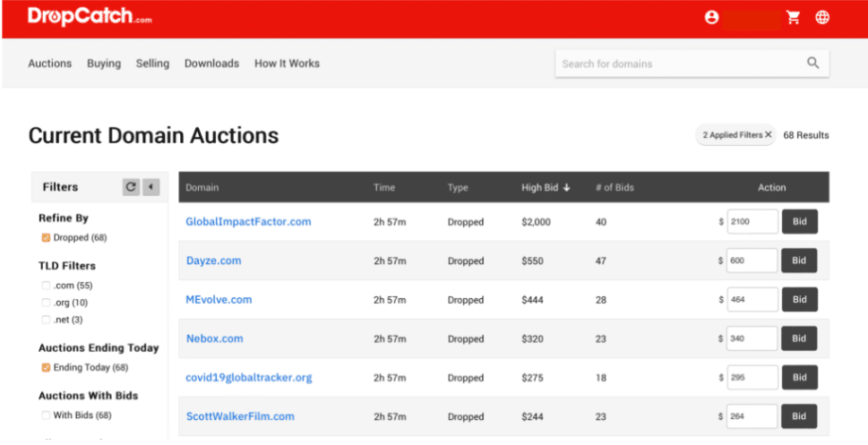Click Bid button for ScottWalkerFilm.com
The height and width of the screenshot is (445, 868).
799,416
